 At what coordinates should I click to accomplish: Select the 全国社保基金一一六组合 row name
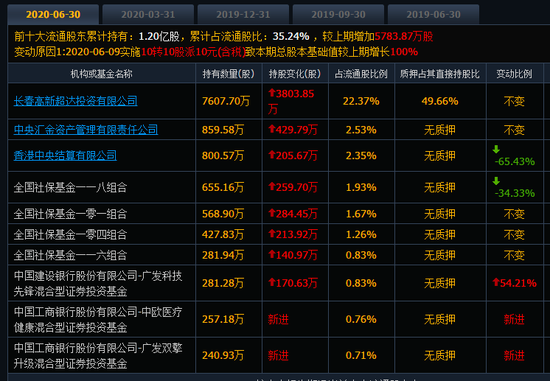point(70,255)
